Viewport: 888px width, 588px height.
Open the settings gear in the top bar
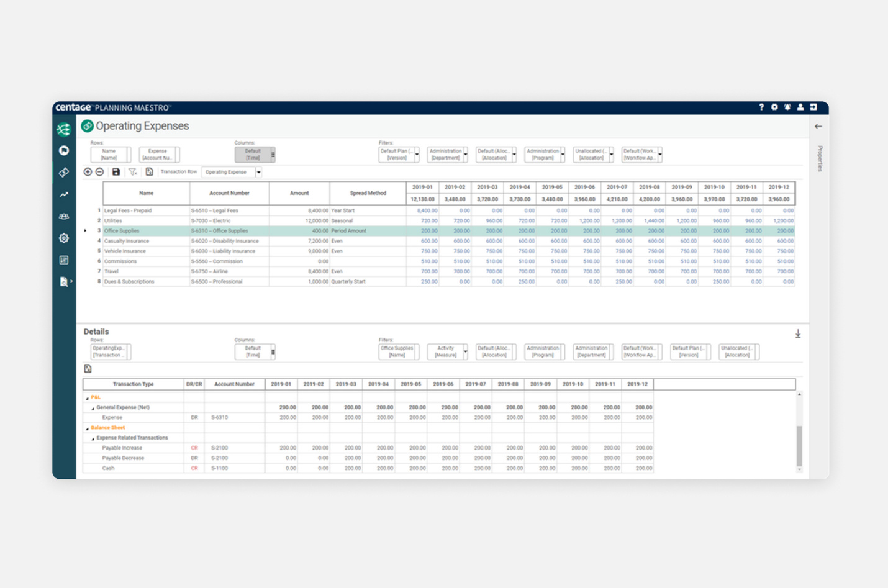coord(774,107)
